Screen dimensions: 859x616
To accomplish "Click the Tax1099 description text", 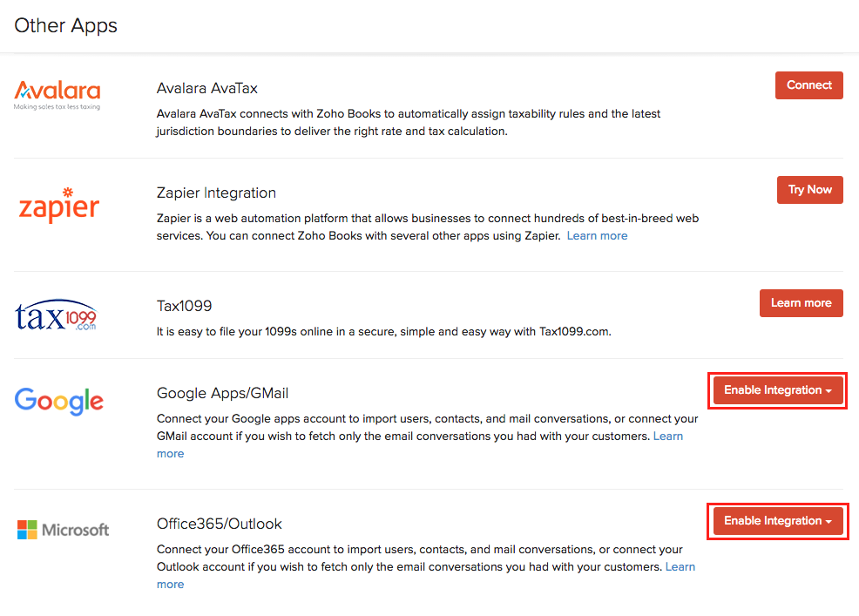I will 383,331.
